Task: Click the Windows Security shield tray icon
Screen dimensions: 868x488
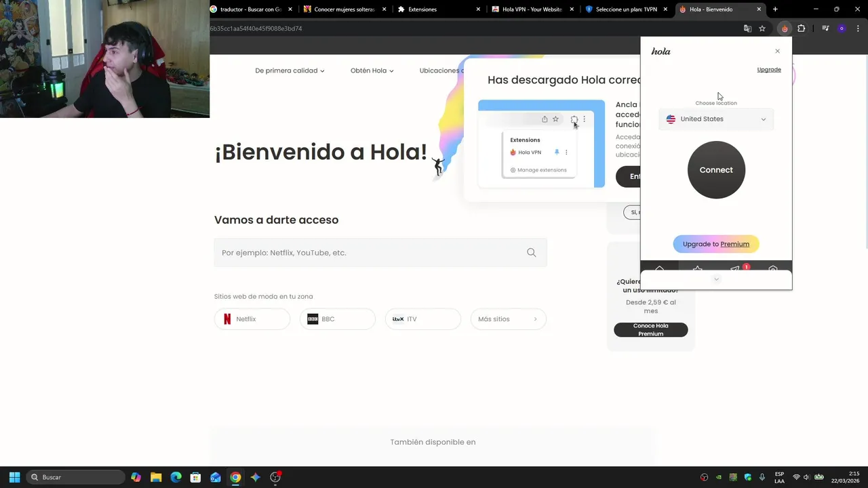Action: click(x=748, y=477)
